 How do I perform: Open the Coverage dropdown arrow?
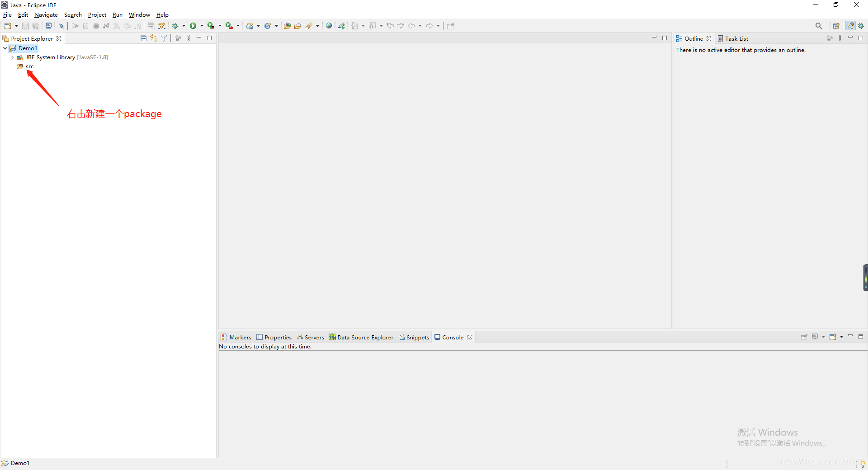[x=220, y=26]
